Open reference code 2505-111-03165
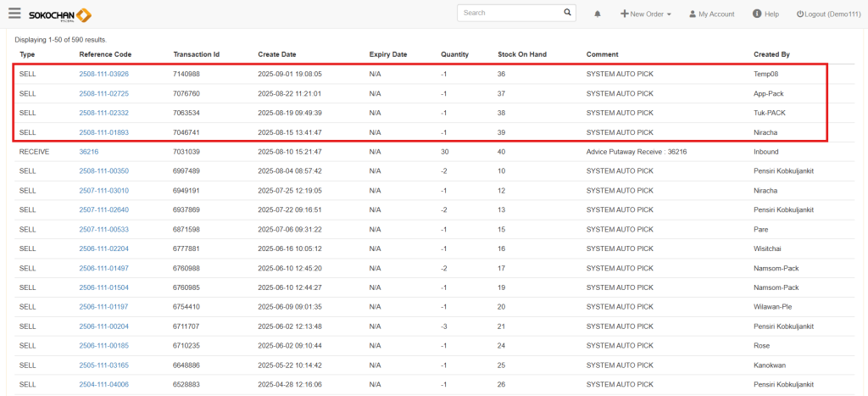868x396 pixels. click(103, 365)
